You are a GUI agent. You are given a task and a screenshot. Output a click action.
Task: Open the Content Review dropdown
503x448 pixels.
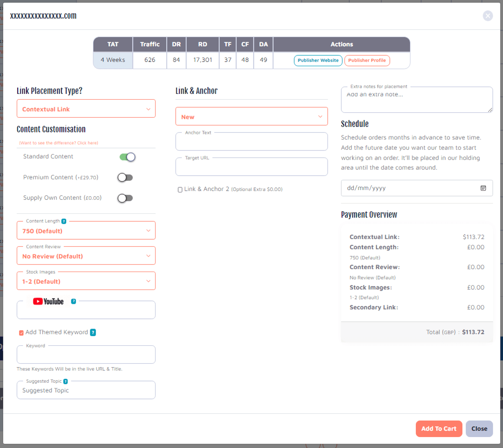86,256
